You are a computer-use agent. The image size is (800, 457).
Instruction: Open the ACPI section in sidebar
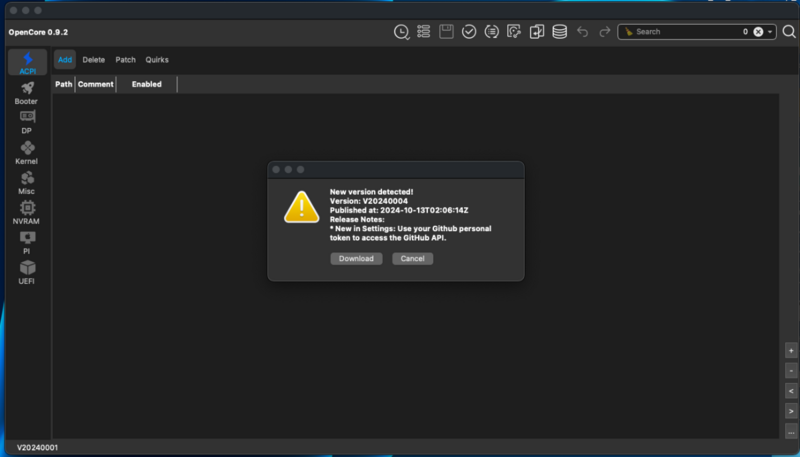[28, 62]
